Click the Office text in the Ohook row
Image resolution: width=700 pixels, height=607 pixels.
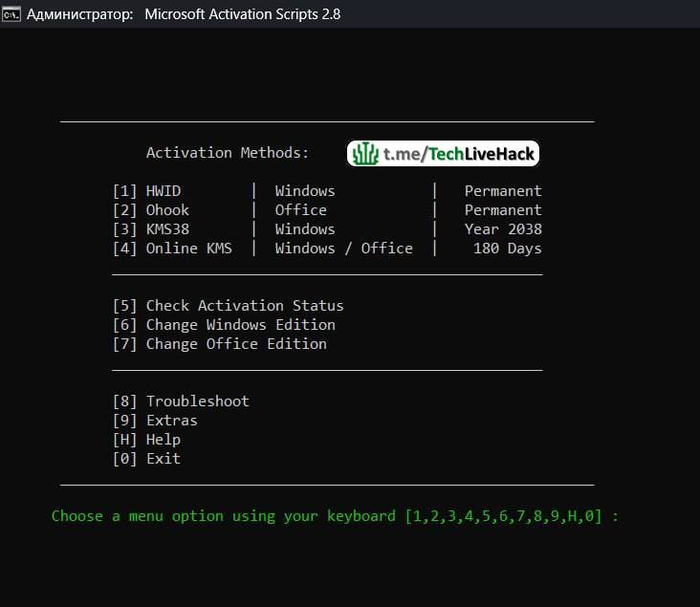[301, 210]
